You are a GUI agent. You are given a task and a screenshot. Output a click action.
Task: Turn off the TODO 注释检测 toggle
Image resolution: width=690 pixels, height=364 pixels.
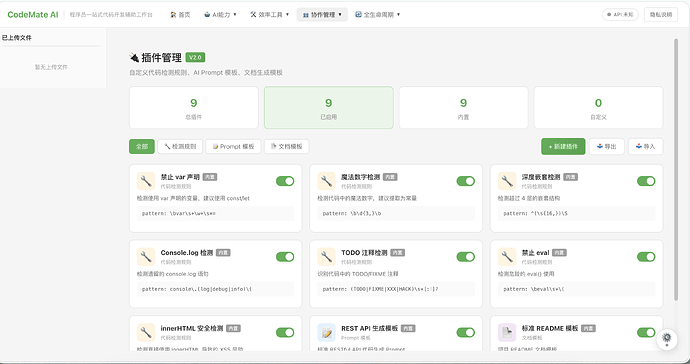[466, 257]
